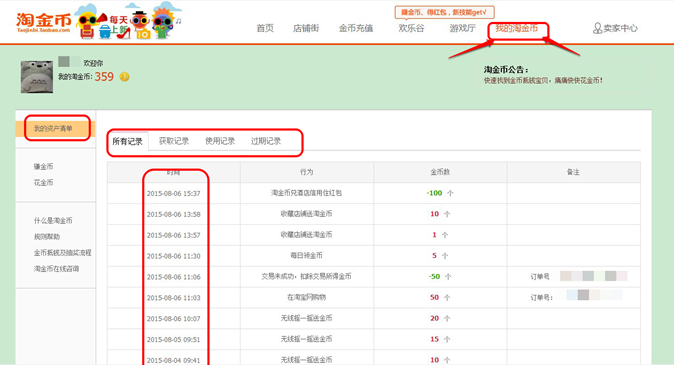Open the Totoro avatar picture
This screenshot has height=365, width=674.
coord(37,77)
